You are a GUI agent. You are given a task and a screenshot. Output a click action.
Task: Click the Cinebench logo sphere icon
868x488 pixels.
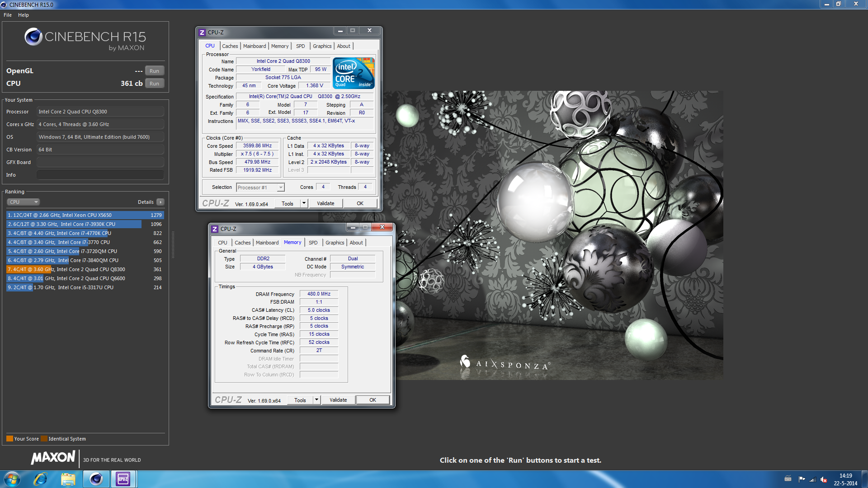tap(33, 37)
